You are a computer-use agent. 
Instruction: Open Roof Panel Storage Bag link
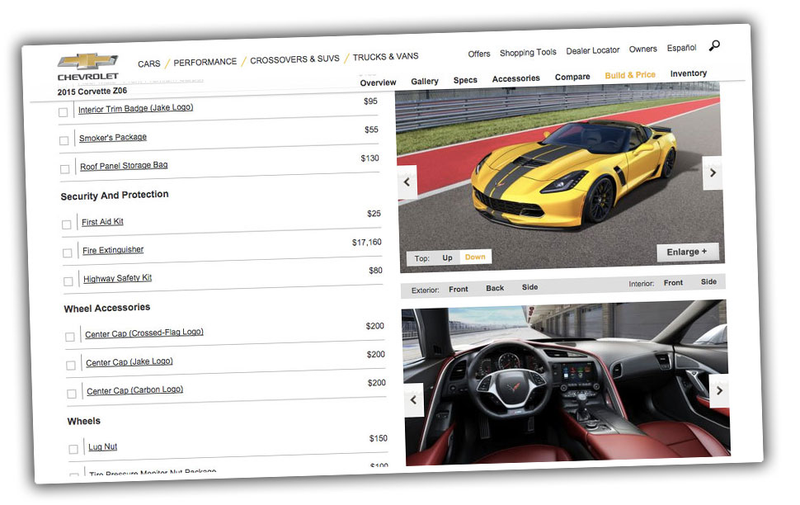point(124,166)
